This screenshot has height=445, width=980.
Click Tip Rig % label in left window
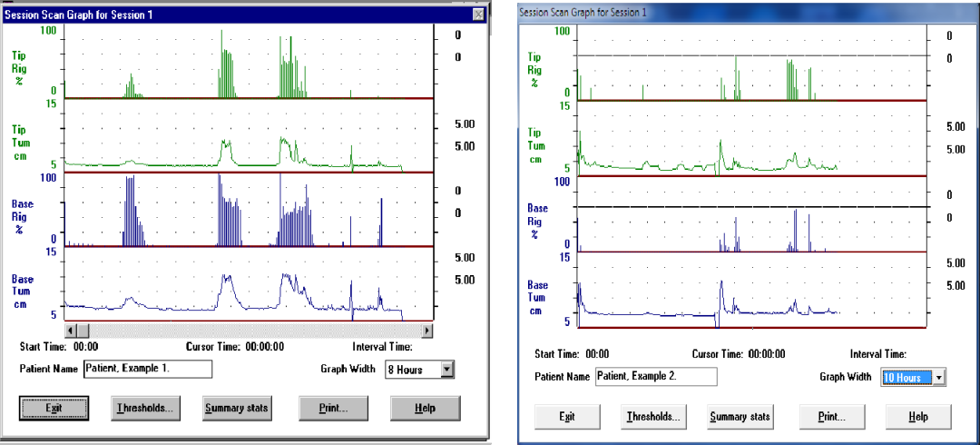[x=19, y=67]
